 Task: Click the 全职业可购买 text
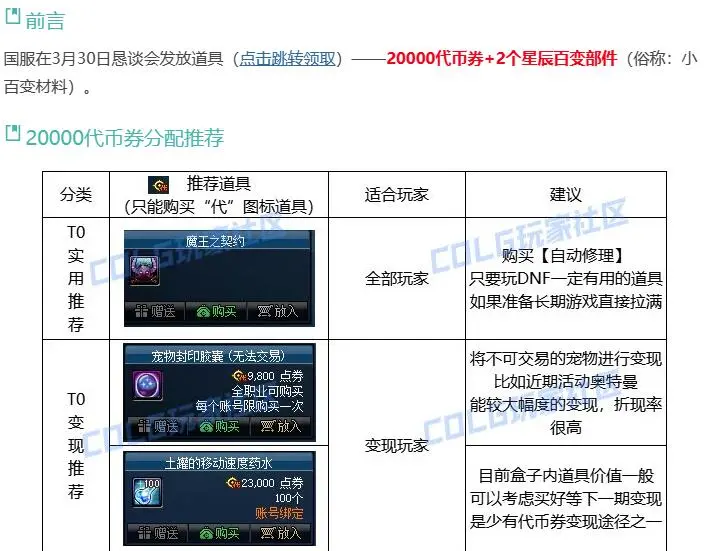point(267,391)
